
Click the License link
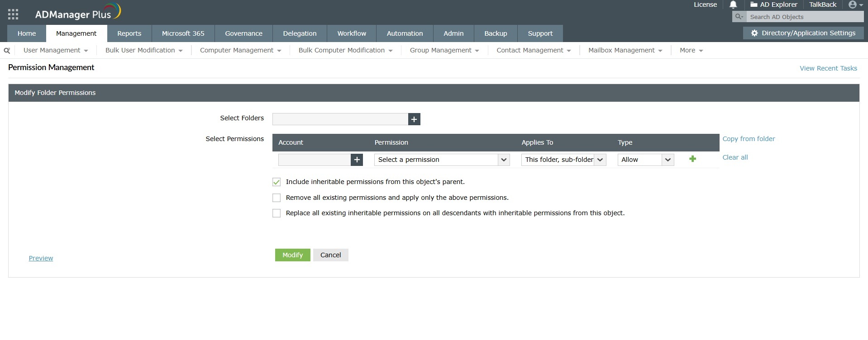tap(705, 5)
